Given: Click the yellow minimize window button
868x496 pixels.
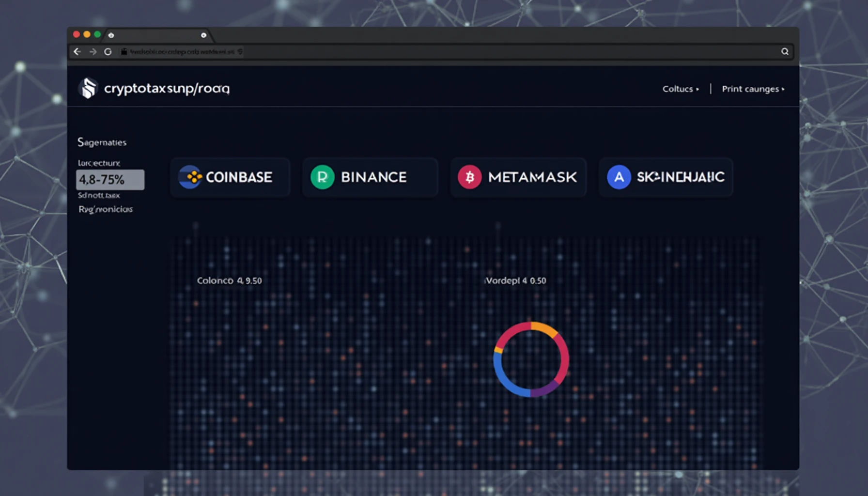Looking at the screenshot, I should pyautogui.click(x=87, y=34).
